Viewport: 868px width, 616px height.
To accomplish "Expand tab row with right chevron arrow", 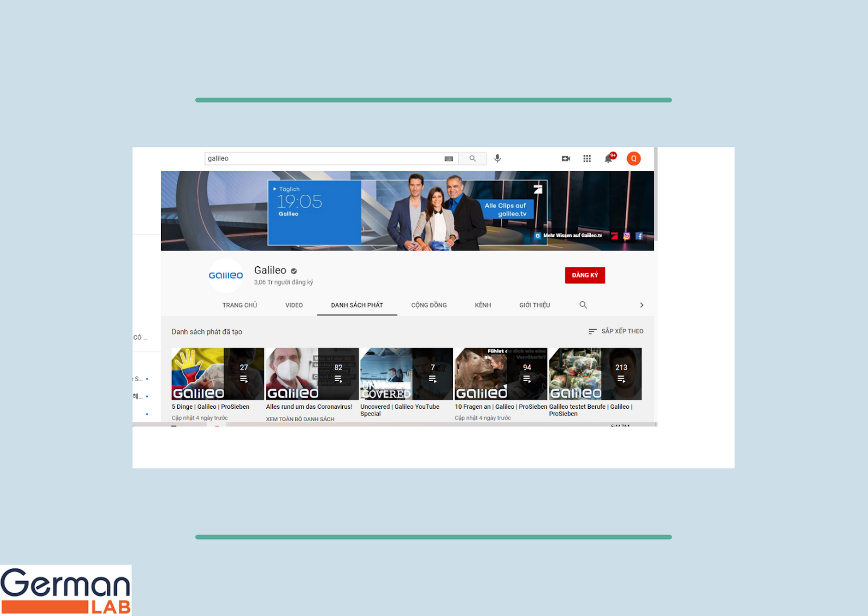I will click(642, 305).
